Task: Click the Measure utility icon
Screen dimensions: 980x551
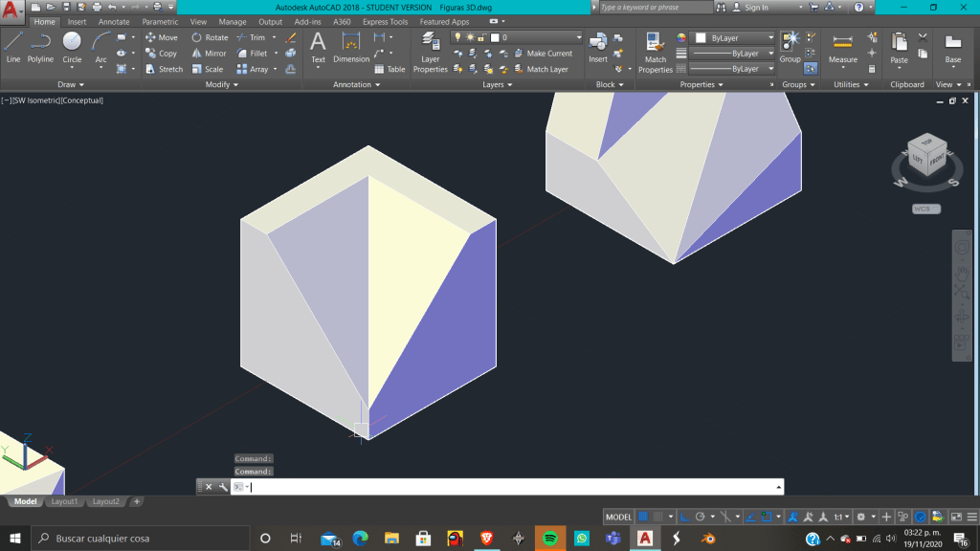Action: click(842, 47)
